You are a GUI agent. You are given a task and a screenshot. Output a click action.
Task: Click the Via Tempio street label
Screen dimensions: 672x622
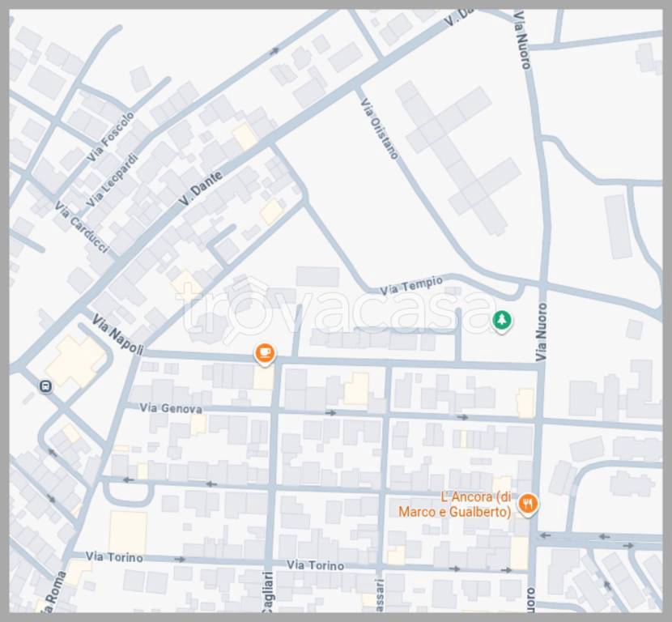(x=411, y=285)
